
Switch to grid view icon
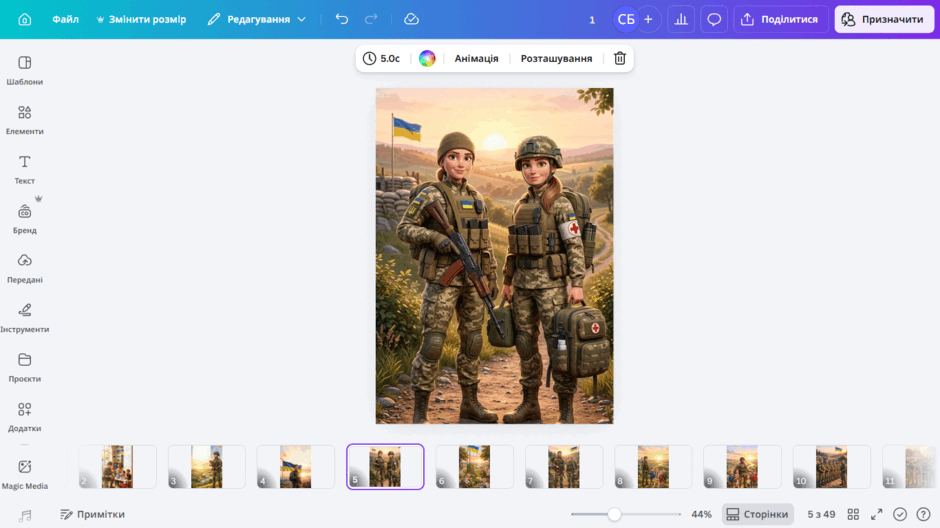point(853,514)
